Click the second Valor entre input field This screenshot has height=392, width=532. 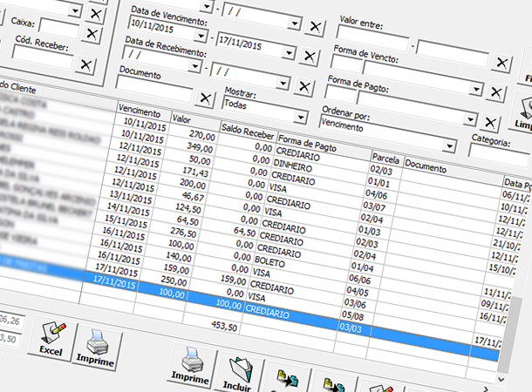(453, 54)
